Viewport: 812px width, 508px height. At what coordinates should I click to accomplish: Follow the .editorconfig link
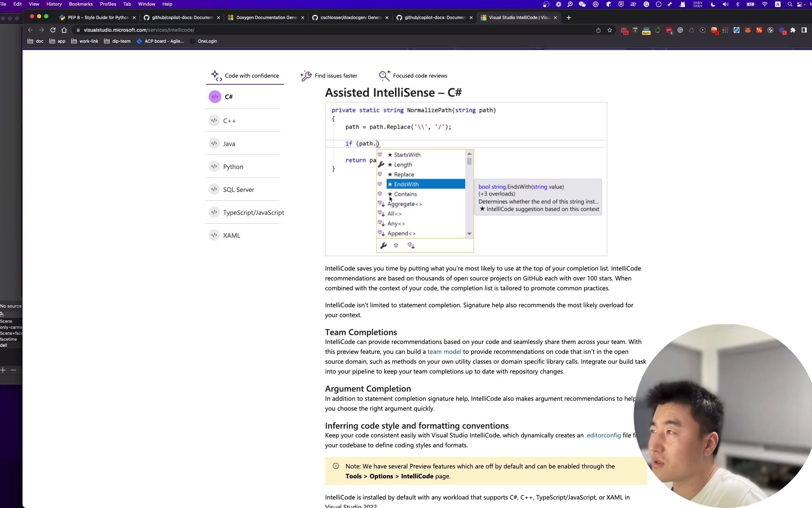[x=603, y=435]
